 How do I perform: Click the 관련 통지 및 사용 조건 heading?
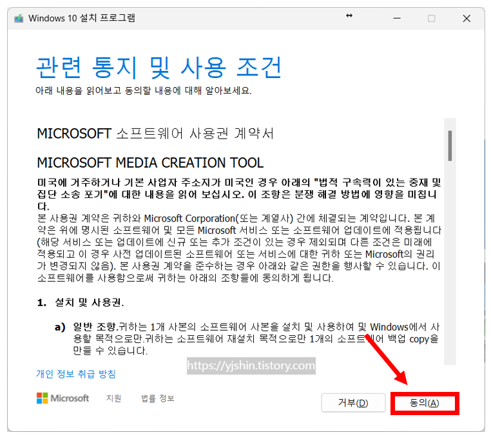(159, 67)
